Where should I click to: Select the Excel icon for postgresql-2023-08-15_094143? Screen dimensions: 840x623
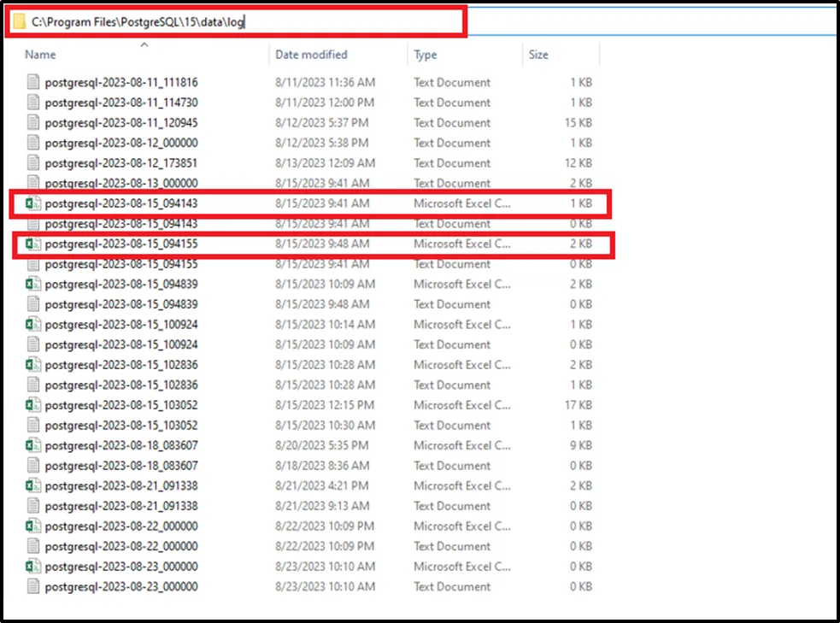tap(33, 203)
